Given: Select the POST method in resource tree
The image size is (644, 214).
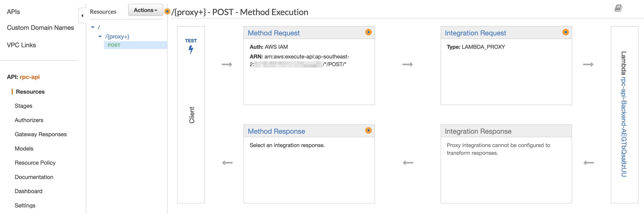Looking at the screenshot, I should [x=114, y=45].
